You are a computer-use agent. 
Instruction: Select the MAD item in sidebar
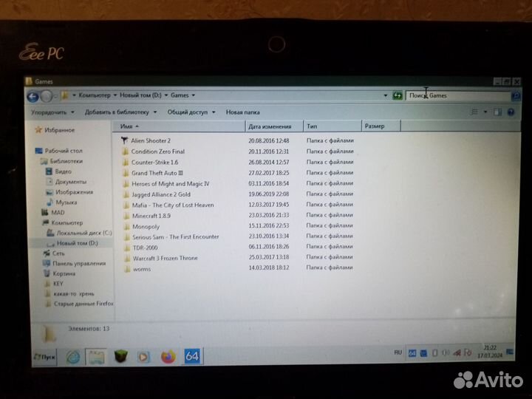pos(53,212)
